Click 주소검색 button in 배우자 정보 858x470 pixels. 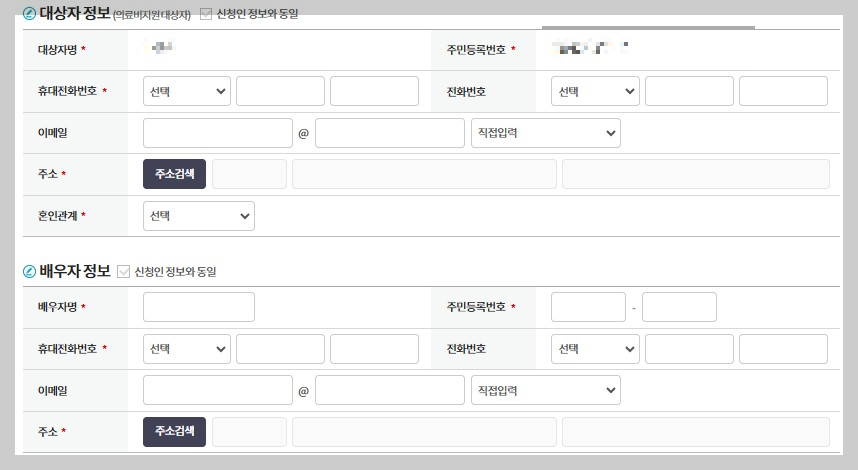[x=175, y=432]
